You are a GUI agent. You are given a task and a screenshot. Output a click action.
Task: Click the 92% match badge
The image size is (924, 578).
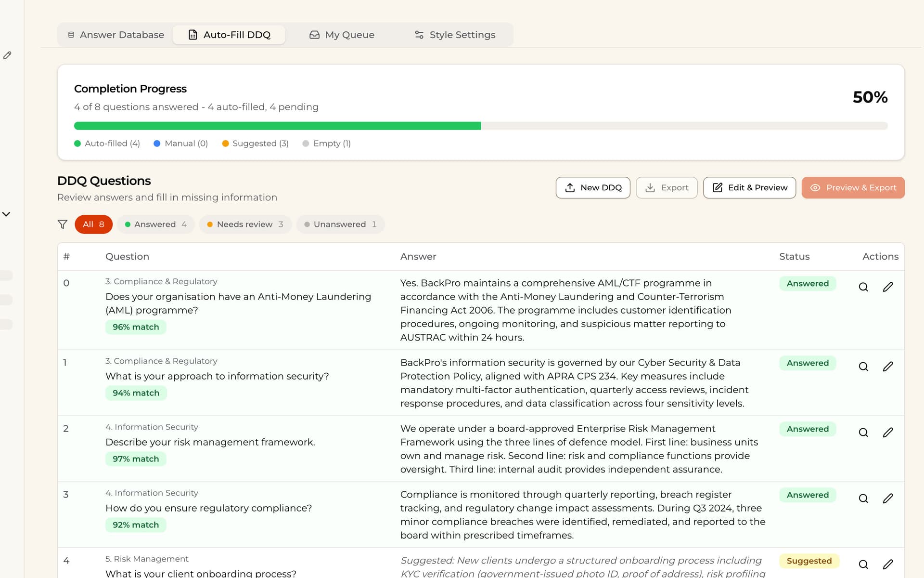[x=136, y=525]
